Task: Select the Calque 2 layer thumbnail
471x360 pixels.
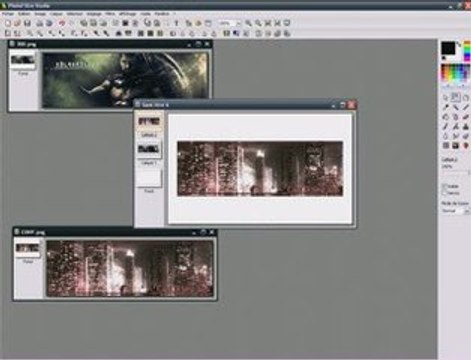Action: (149, 122)
